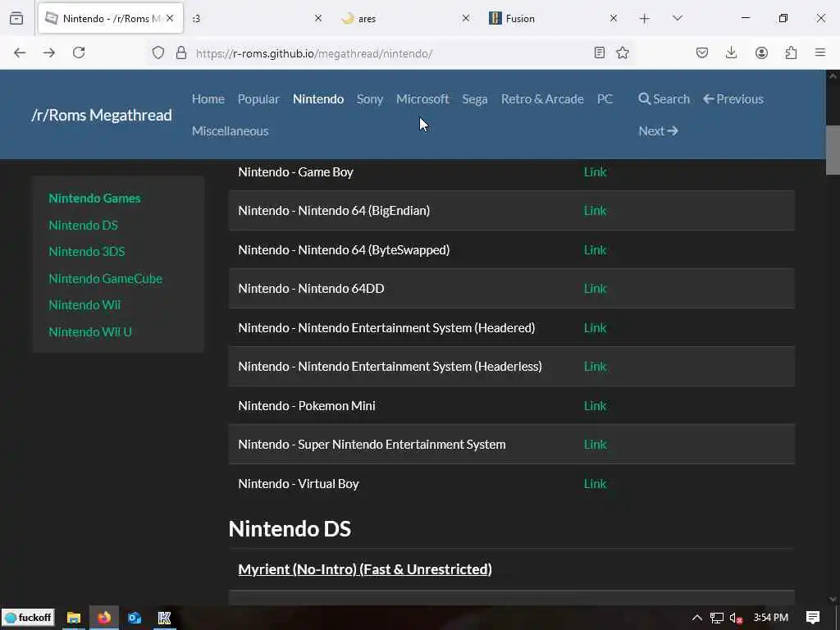Image resolution: width=840 pixels, height=630 pixels.
Task: Click the site security padlock icon
Action: 181,52
